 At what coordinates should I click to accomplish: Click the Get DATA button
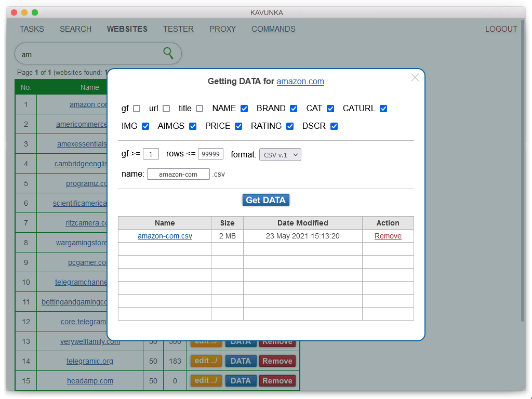coord(265,200)
